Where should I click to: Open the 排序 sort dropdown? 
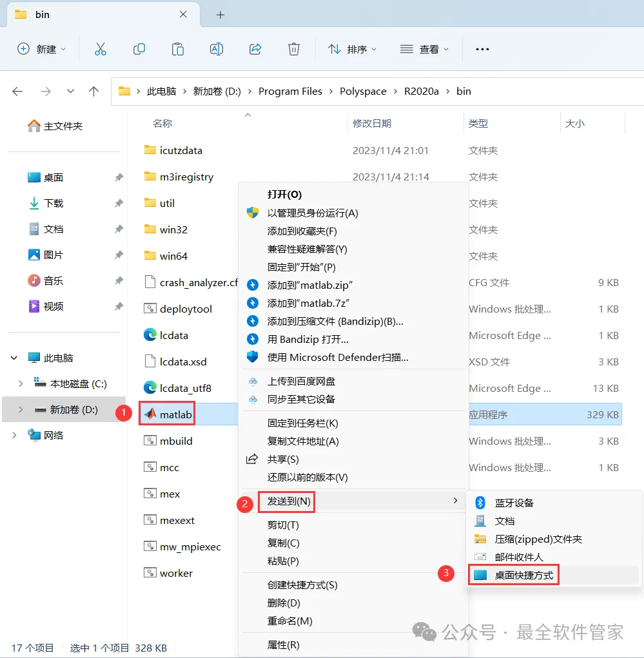click(352, 49)
